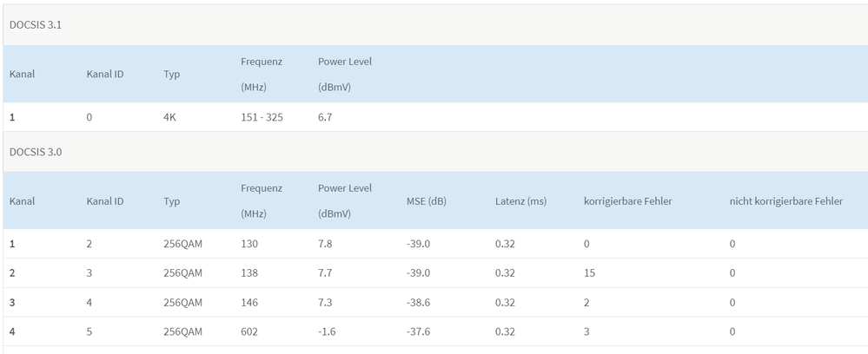Click the nicht korrigierbare Fehler column header

coord(785,201)
